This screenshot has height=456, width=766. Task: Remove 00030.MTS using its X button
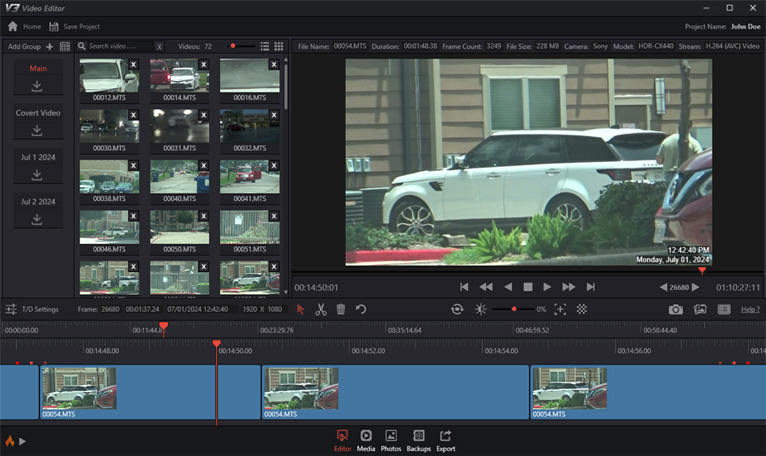pos(133,115)
